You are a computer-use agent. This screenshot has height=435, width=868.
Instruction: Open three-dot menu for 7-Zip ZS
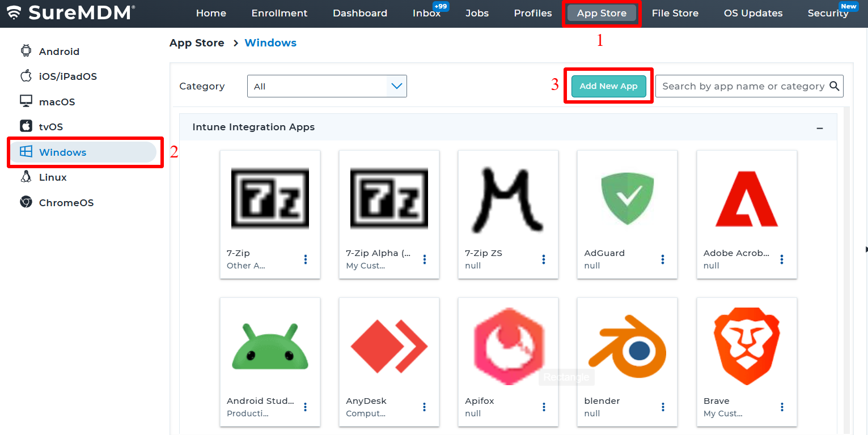coord(543,259)
